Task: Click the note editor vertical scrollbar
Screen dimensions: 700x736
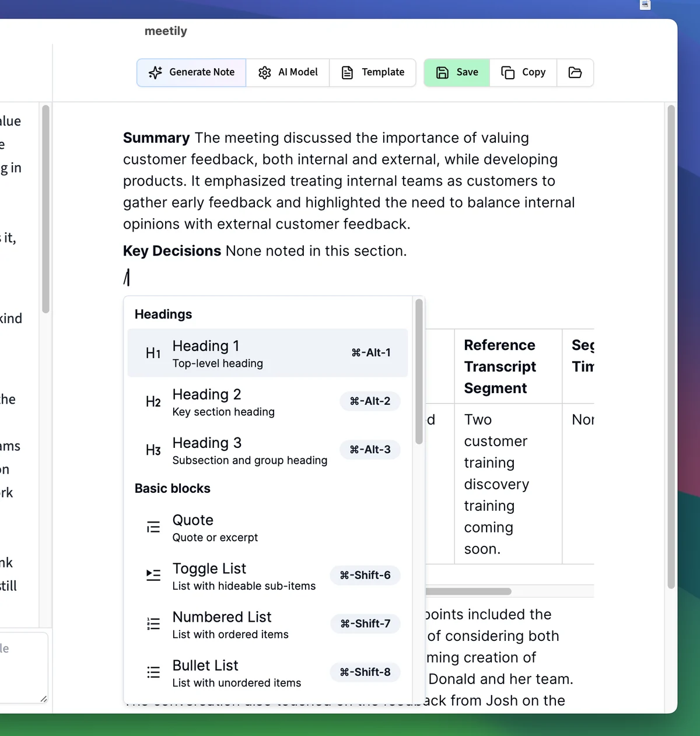Action: click(671, 347)
